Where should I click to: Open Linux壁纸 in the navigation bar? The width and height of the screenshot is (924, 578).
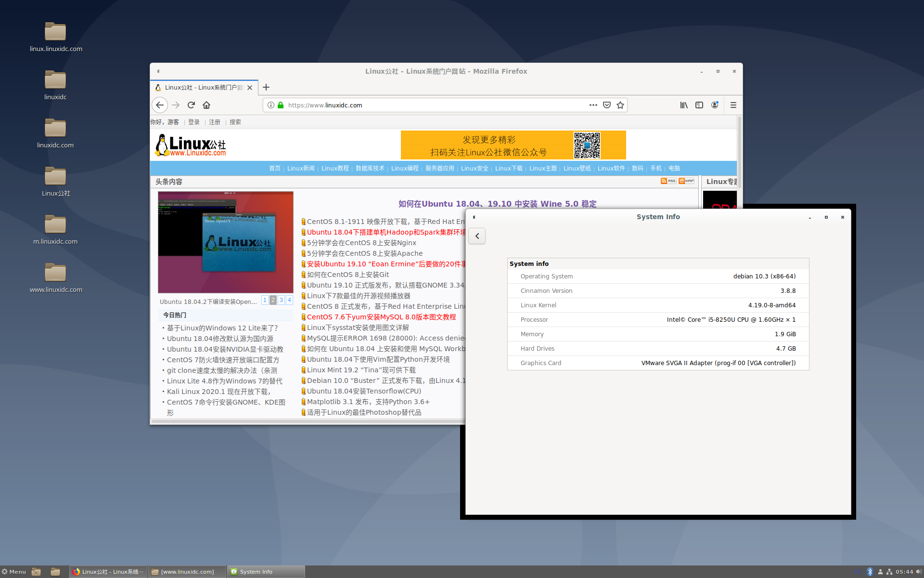(577, 168)
